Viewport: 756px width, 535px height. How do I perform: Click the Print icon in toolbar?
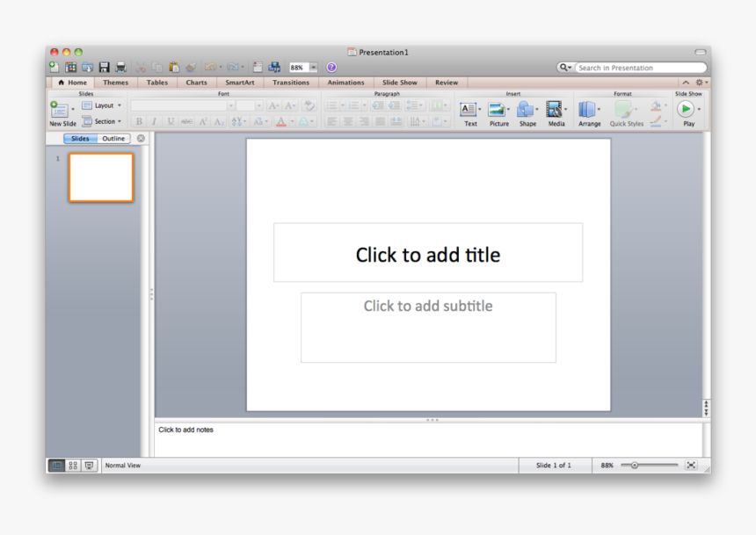click(120, 67)
